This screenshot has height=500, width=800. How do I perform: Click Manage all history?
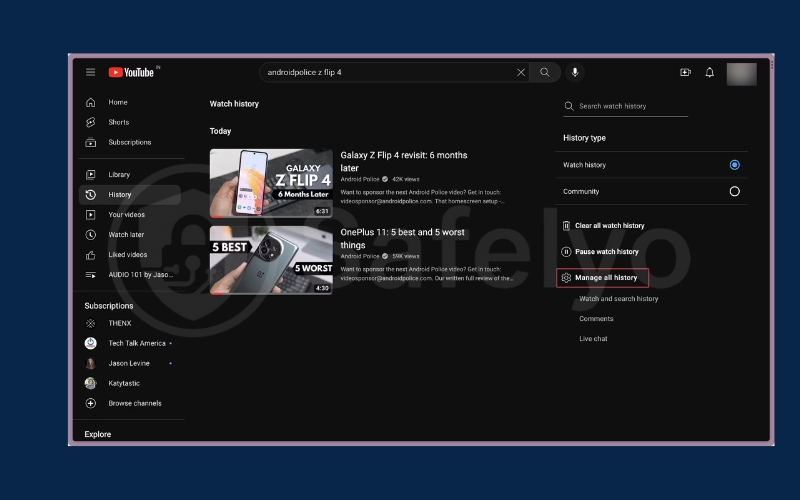[x=606, y=278]
